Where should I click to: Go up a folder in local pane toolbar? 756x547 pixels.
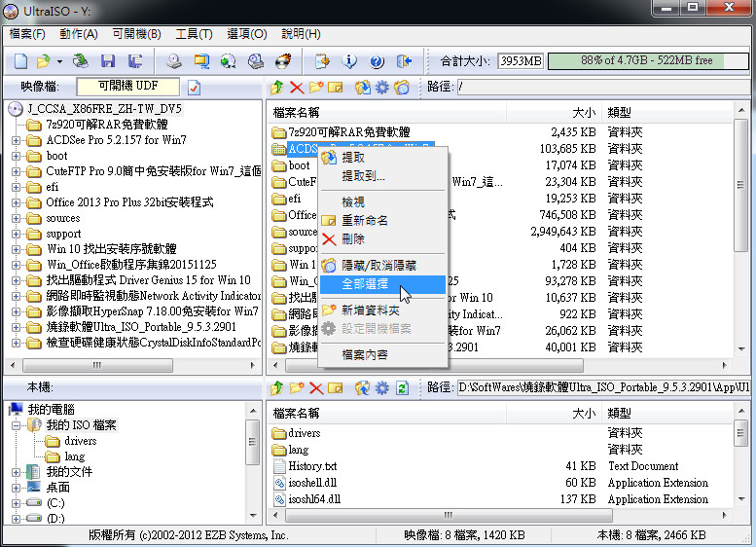pyautogui.click(x=276, y=387)
